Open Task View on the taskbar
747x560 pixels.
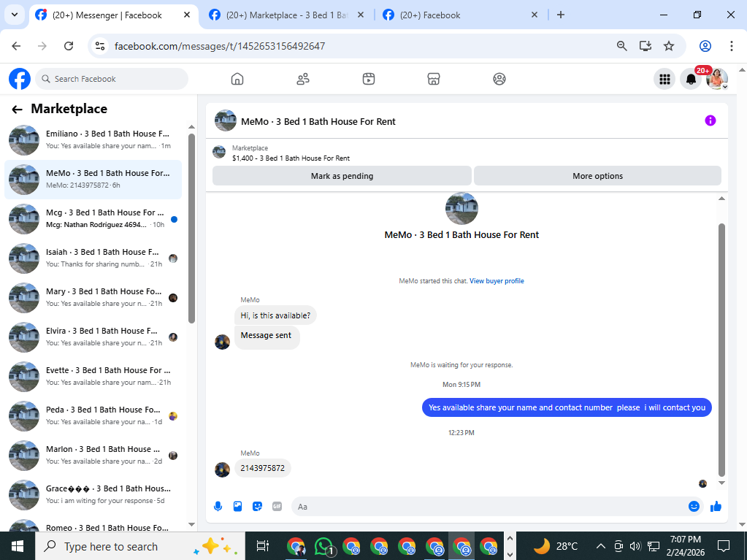pos(262,546)
